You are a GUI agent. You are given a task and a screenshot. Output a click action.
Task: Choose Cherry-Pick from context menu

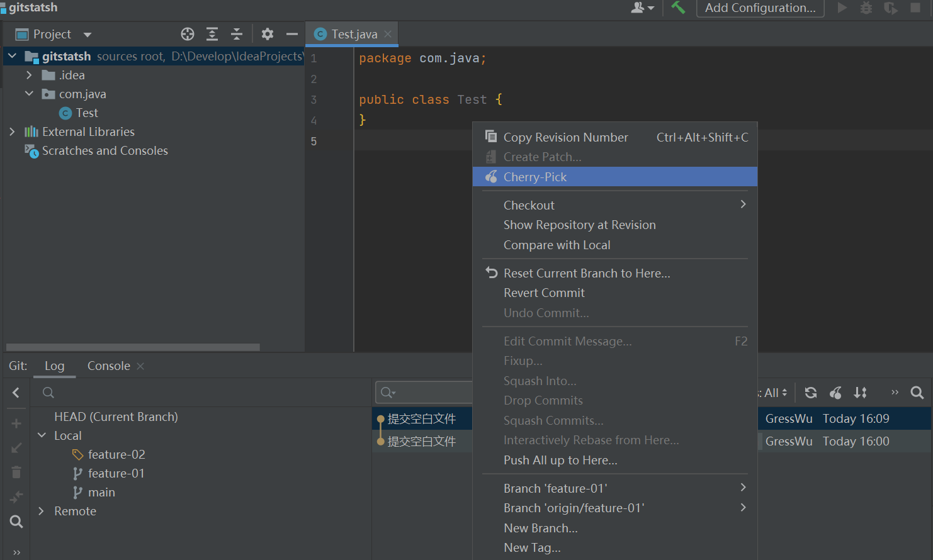614,177
